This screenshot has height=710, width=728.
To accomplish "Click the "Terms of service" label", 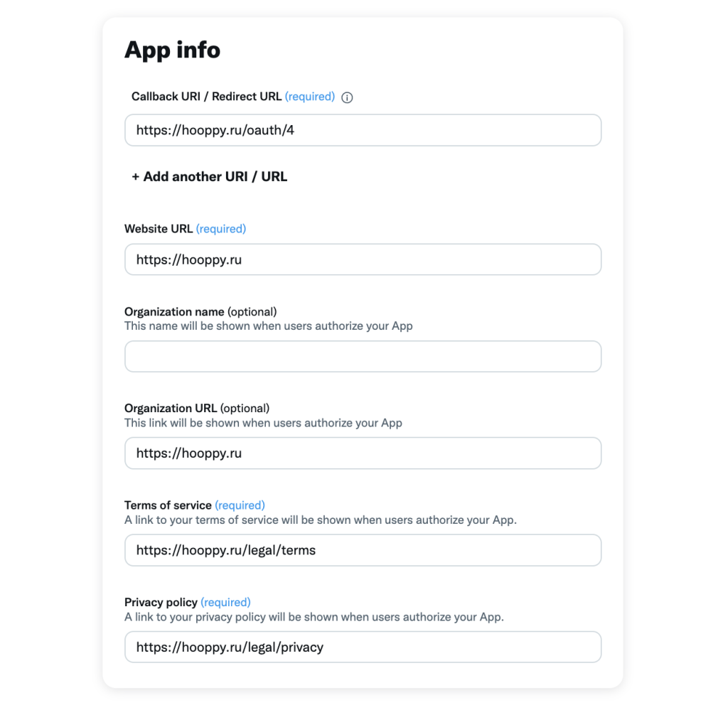I will pyautogui.click(x=168, y=505).
